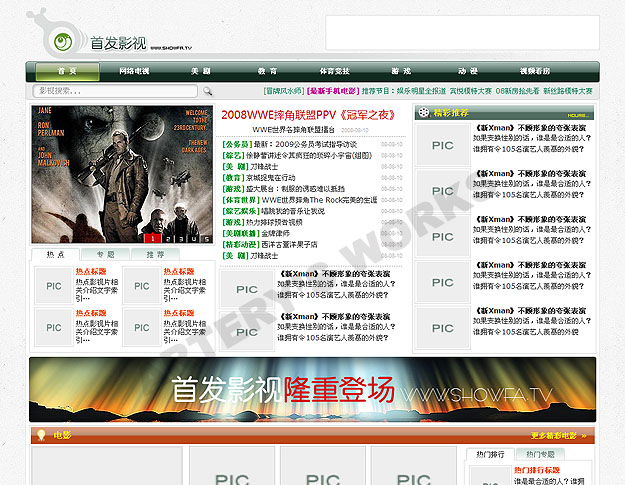Switch to the 专题 tab
The image size is (625, 485).
105,255
